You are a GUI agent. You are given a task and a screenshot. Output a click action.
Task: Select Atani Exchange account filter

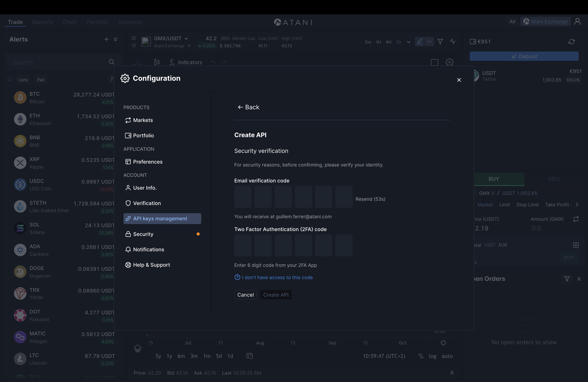click(545, 22)
